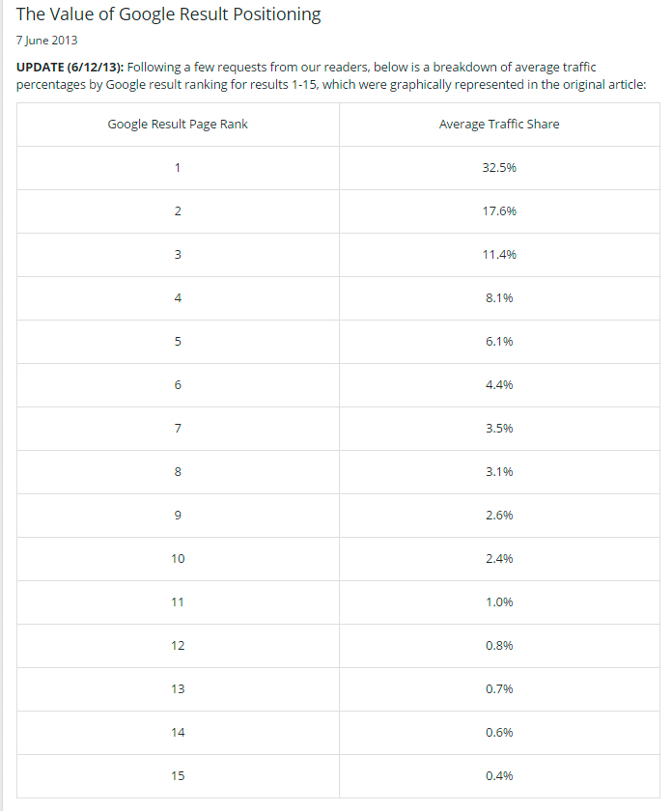Click the 3.5% traffic share cell
The image size is (672, 811).
[x=498, y=429]
